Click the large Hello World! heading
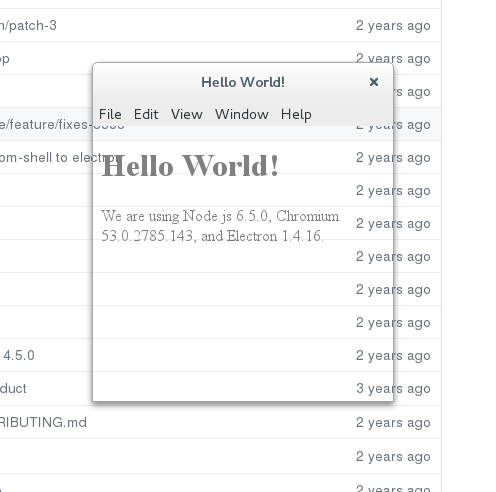496x492 pixels. [x=190, y=166]
